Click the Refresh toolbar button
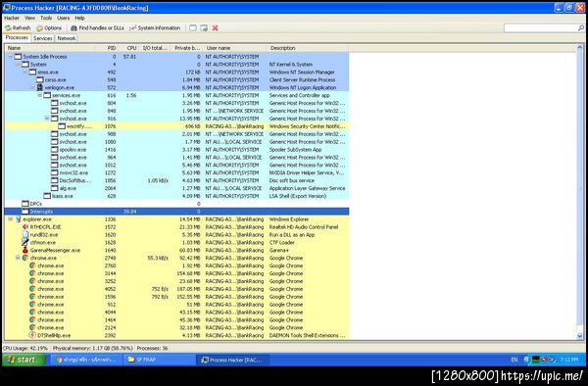The width and height of the screenshot is (588, 386). tap(18, 28)
